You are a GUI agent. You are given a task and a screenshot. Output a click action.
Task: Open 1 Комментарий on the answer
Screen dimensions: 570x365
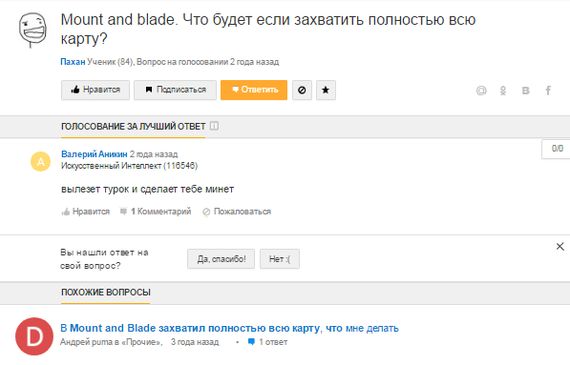coord(156,212)
